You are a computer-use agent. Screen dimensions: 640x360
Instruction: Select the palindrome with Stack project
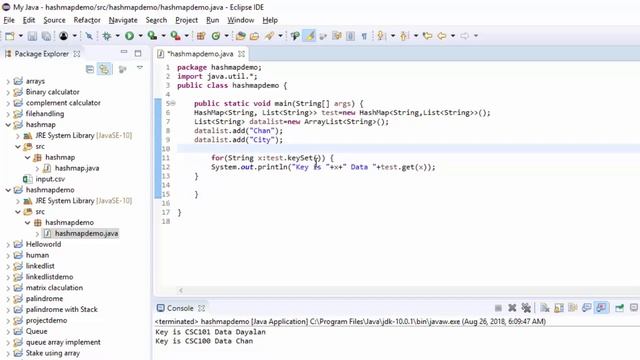62,310
